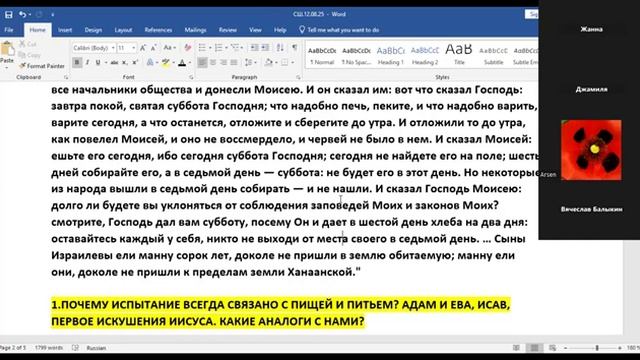Viewport: 640px width, 360px height.
Task: Open the Change Case Aa dropdown
Action: pyautogui.click(x=169, y=48)
